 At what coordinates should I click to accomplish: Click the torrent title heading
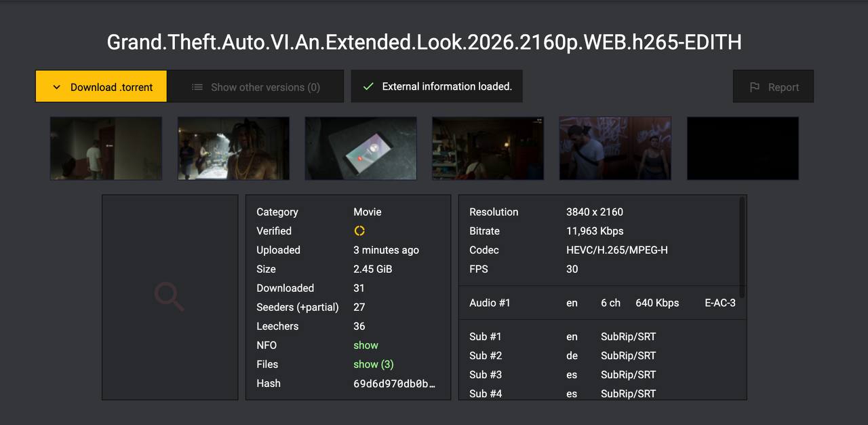[424, 42]
